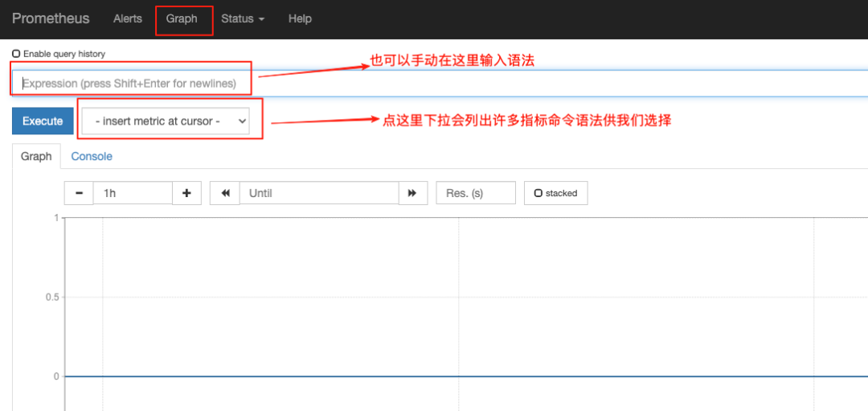Increase the time range with plus icon

coord(187,193)
